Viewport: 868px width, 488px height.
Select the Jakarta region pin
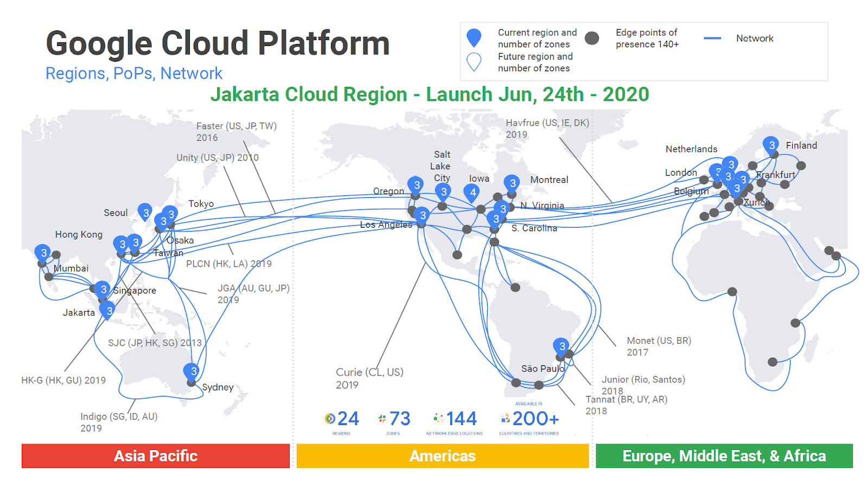107,311
